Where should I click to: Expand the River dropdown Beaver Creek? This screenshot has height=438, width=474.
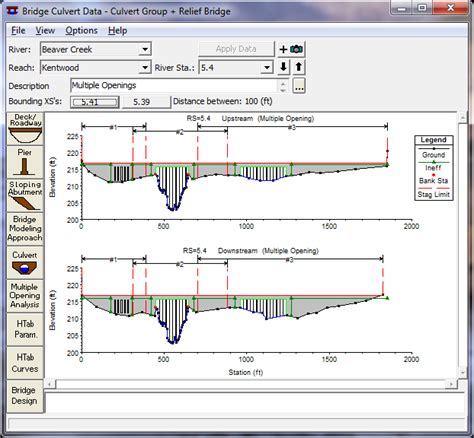(x=145, y=49)
